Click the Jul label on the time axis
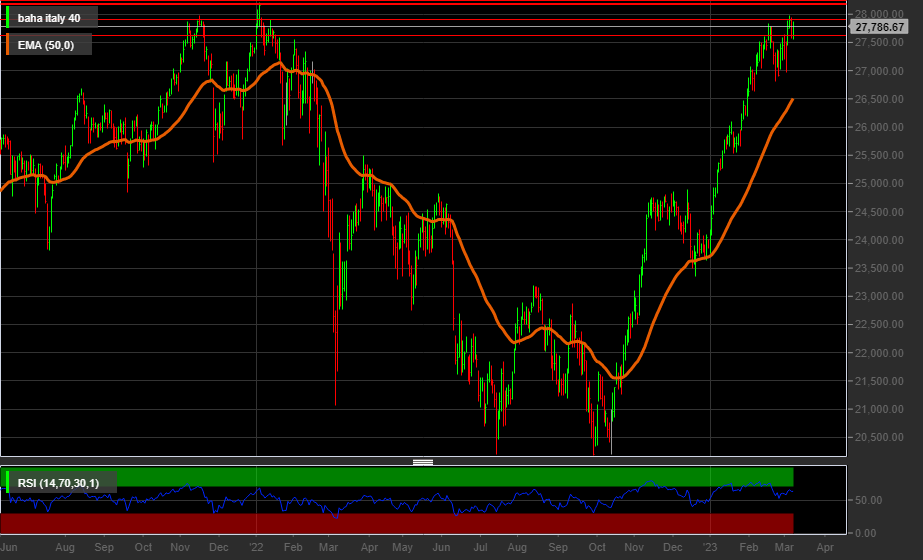This screenshot has width=923, height=560. [x=480, y=547]
